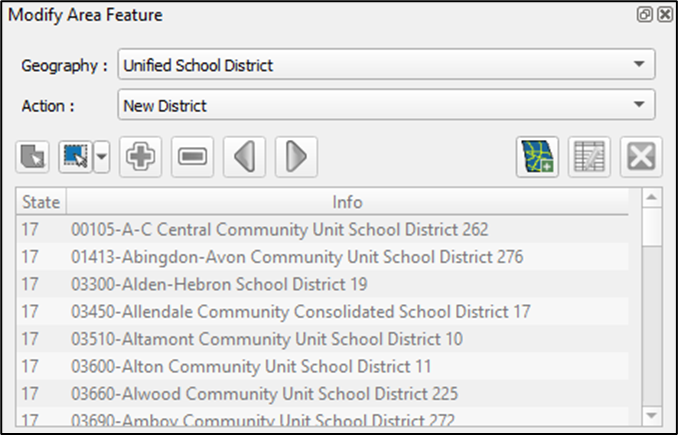Open the Action dropdown
This screenshot has height=435, width=678.
pyautogui.click(x=386, y=104)
